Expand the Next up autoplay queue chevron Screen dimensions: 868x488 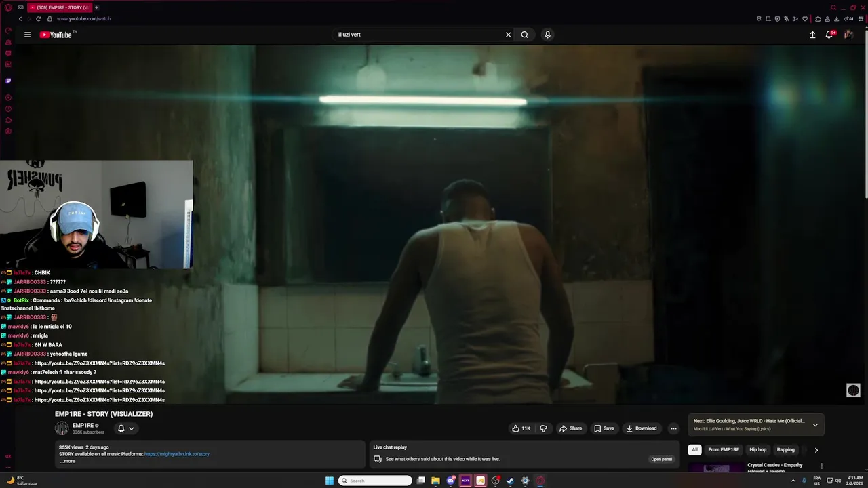[x=815, y=425]
